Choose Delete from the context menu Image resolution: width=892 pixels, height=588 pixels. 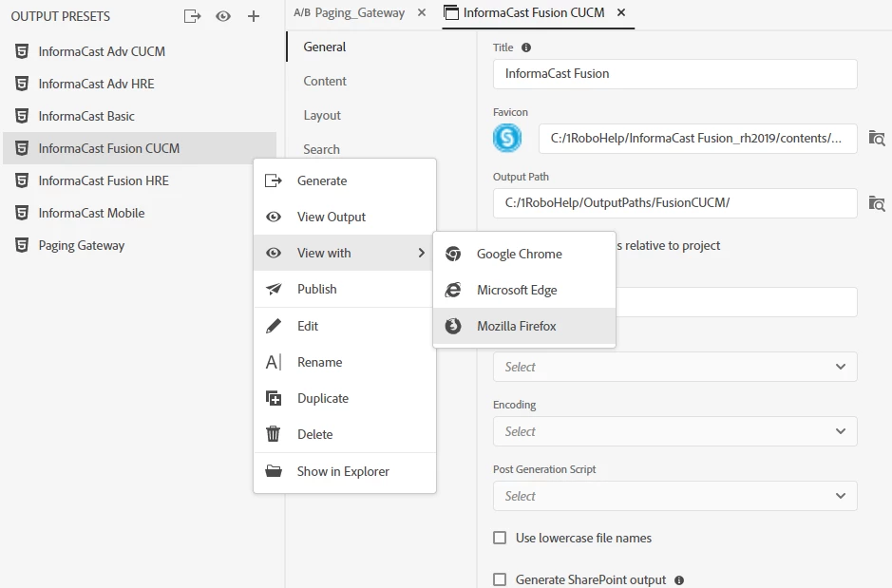345,434
